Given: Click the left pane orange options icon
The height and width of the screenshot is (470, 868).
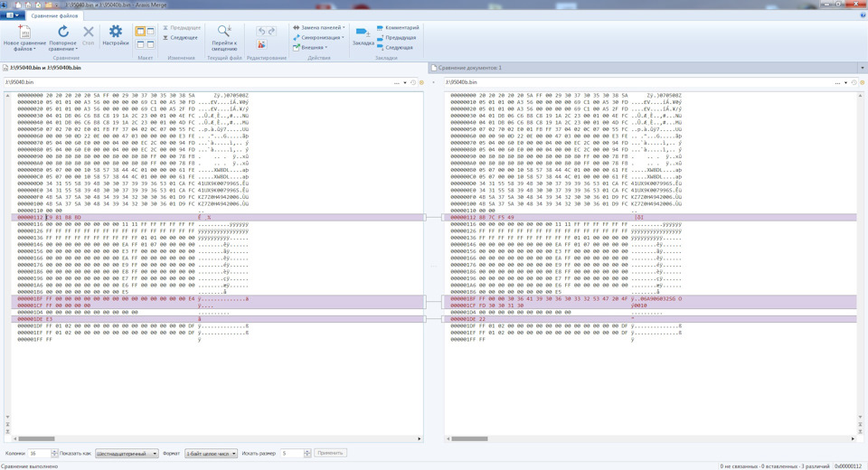Looking at the screenshot, I should point(420,82).
